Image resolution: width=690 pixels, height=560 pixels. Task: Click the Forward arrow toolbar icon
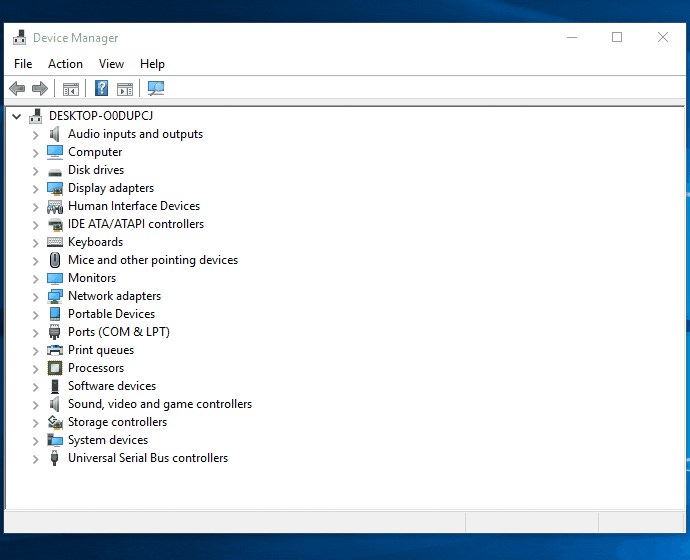[40, 89]
